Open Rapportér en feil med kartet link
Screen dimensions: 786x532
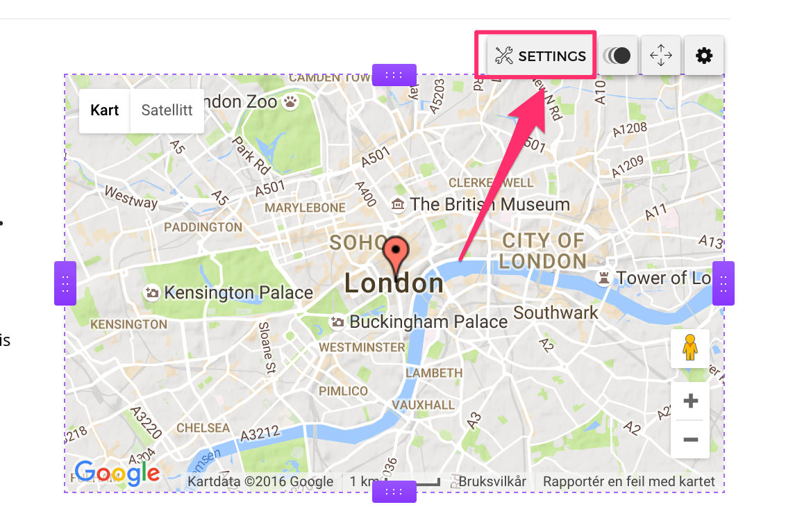click(x=629, y=482)
